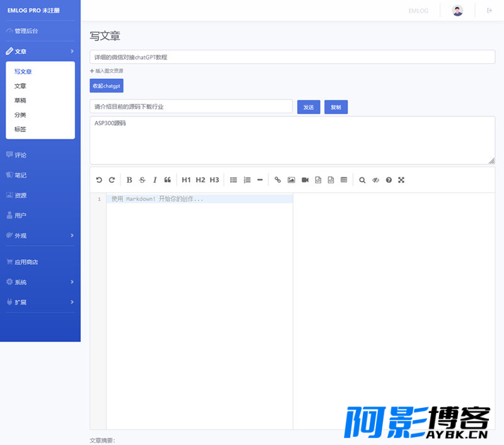Apply strikethrough formatting
Image resolution: width=504 pixels, height=445 pixels.
142,180
